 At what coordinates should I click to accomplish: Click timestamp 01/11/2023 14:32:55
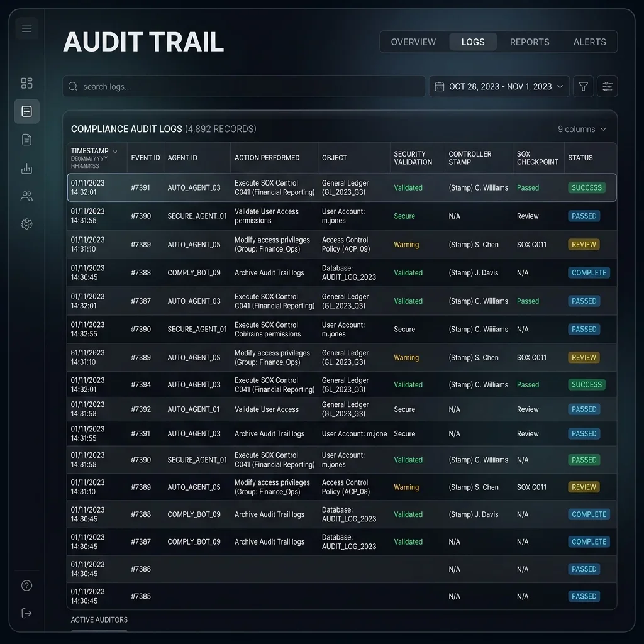point(87,330)
